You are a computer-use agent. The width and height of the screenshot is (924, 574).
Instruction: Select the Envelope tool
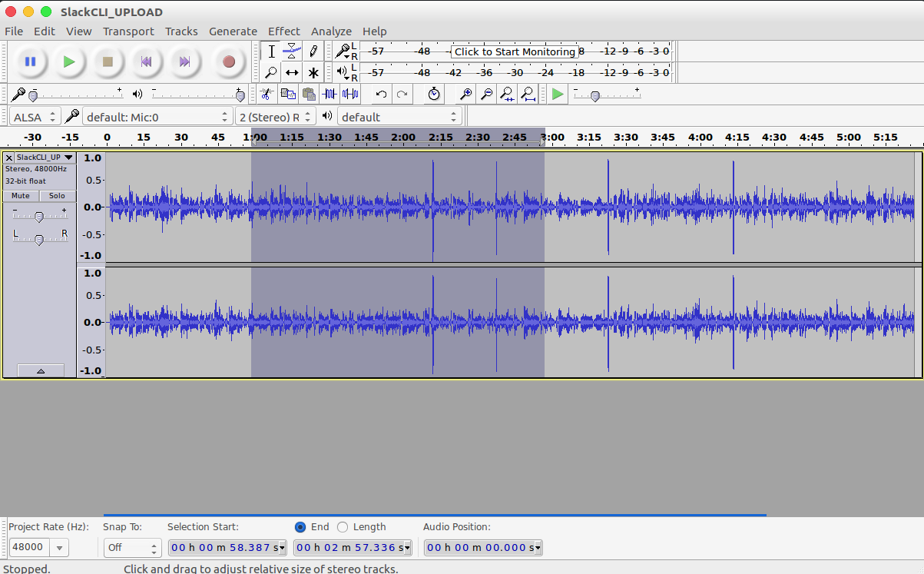(x=292, y=51)
